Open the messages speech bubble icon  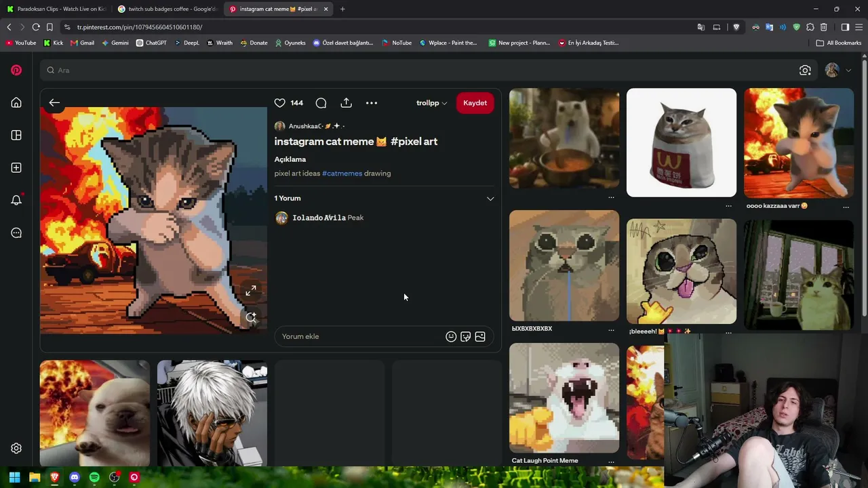pos(16,232)
